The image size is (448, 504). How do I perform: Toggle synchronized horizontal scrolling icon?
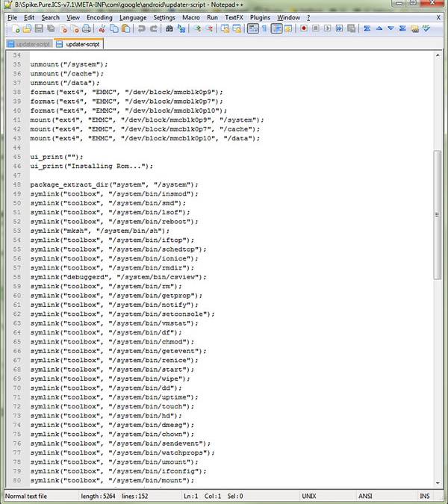237,29
